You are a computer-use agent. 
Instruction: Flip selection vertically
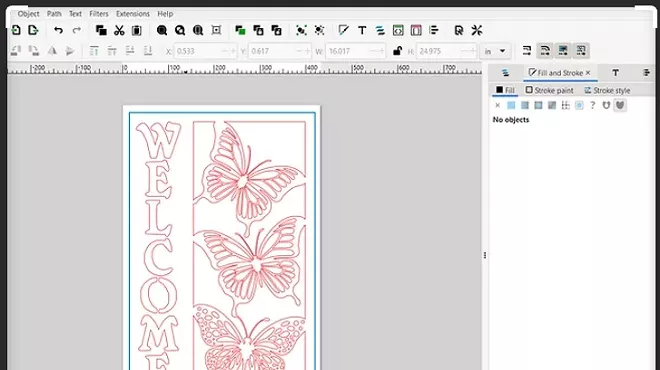tap(70, 51)
